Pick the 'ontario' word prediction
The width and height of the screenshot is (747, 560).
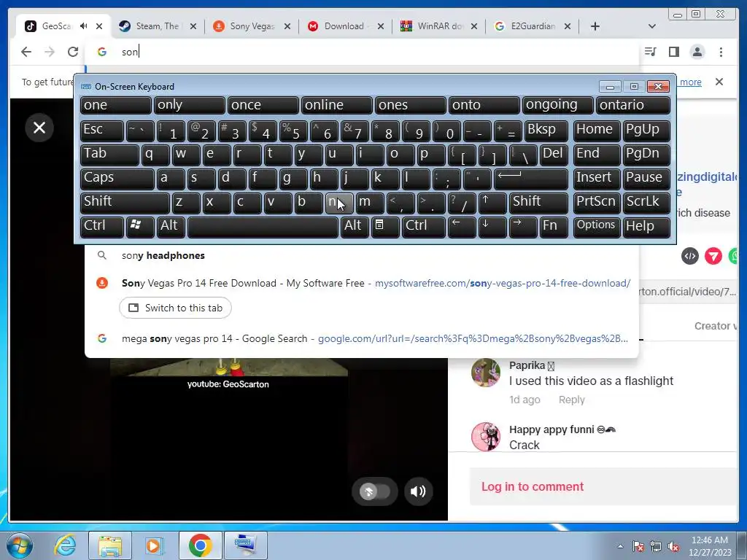[x=633, y=105]
